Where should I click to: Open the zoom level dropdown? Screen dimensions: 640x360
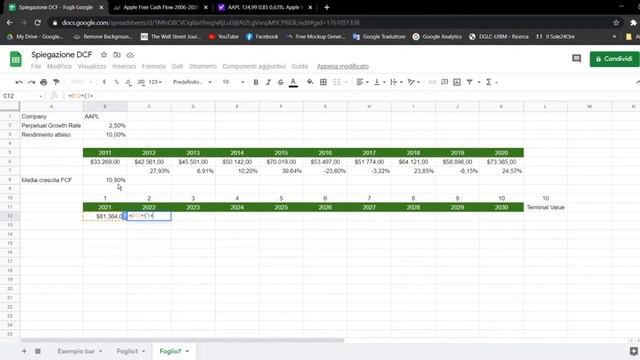82,82
